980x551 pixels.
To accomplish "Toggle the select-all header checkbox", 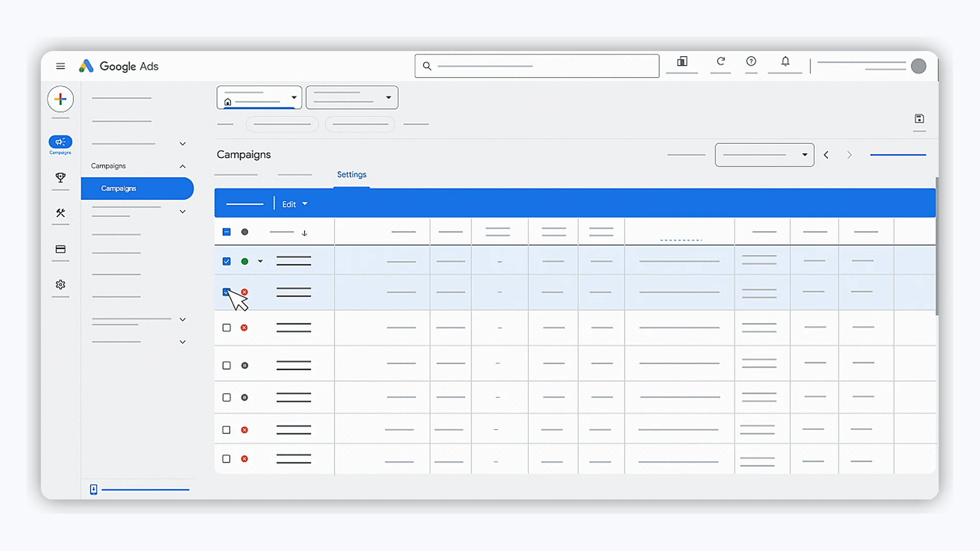I will pos(227,232).
